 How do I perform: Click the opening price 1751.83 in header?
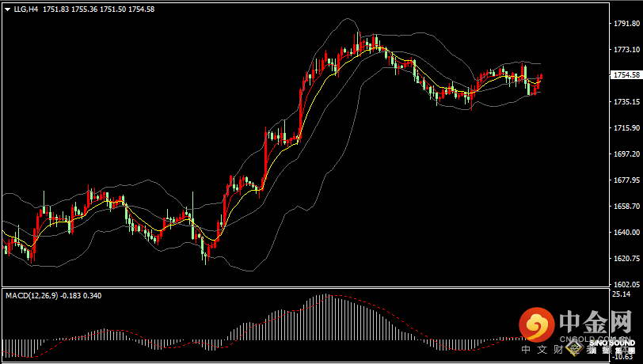click(55, 9)
